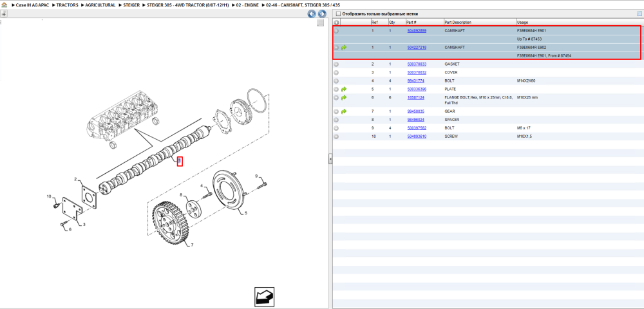Click the 'Usage' column header
The image size is (644, 309).
pos(523,22)
